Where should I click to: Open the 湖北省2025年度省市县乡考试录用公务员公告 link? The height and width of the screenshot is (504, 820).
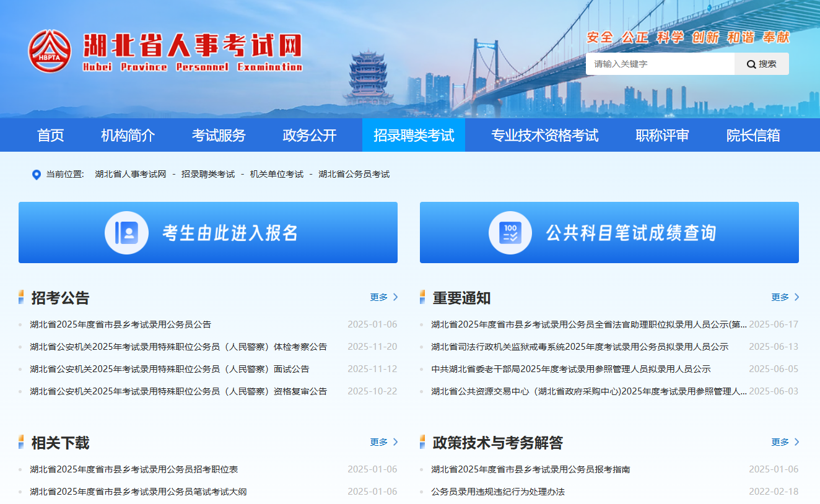[120, 324]
